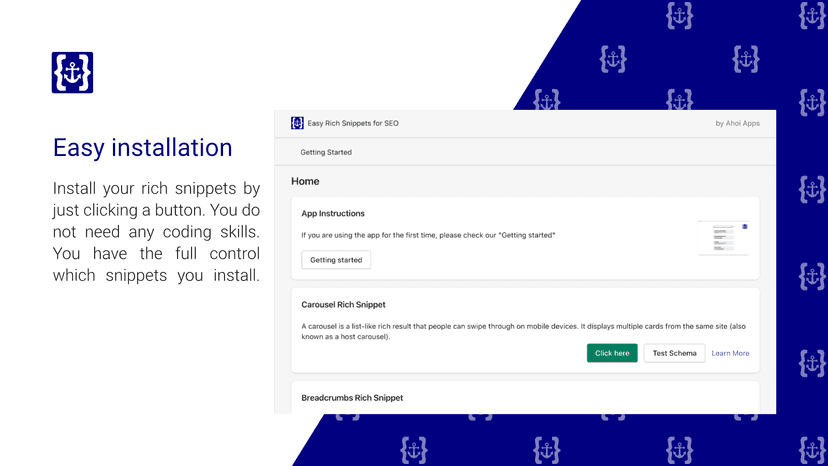Click the 'Easy Rich Snippets for SEO' title
This screenshot has height=466, width=828.
(353, 123)
